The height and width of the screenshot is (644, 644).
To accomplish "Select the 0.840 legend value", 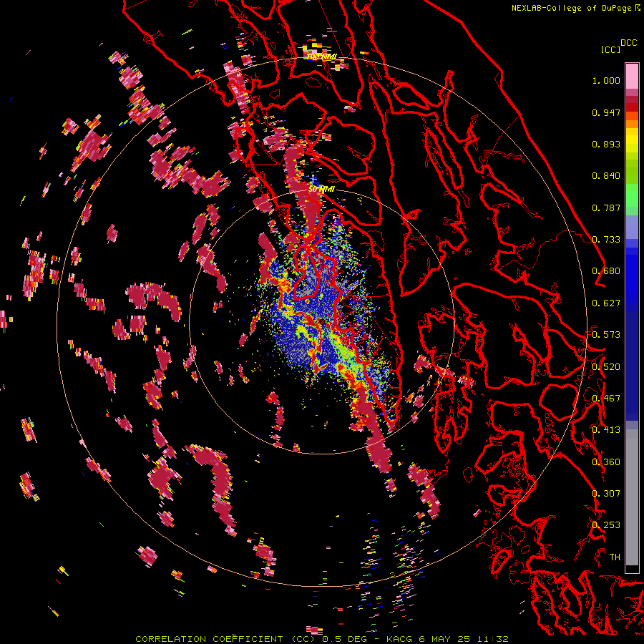I will (x=606, y=176).
